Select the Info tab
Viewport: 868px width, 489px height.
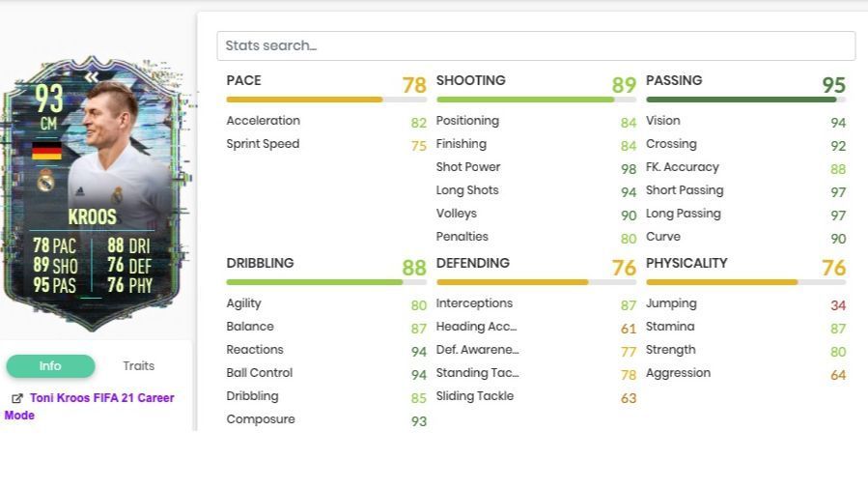pyautogui.click(x=50, y=366)
